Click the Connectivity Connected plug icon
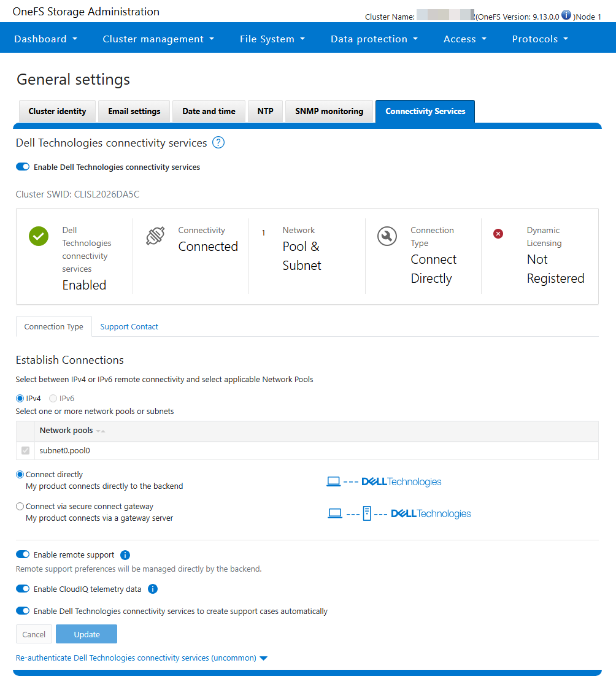 click(x=155, y=236)
